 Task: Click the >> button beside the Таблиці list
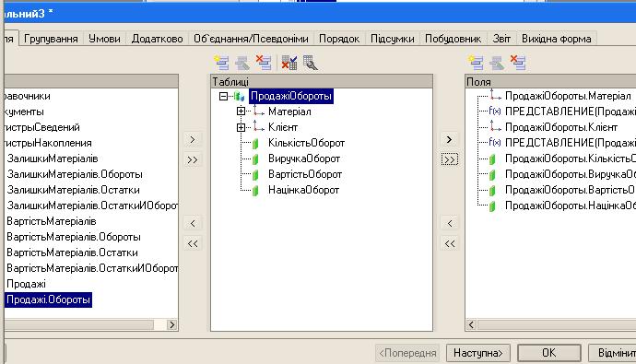click(x=193, y=159)
